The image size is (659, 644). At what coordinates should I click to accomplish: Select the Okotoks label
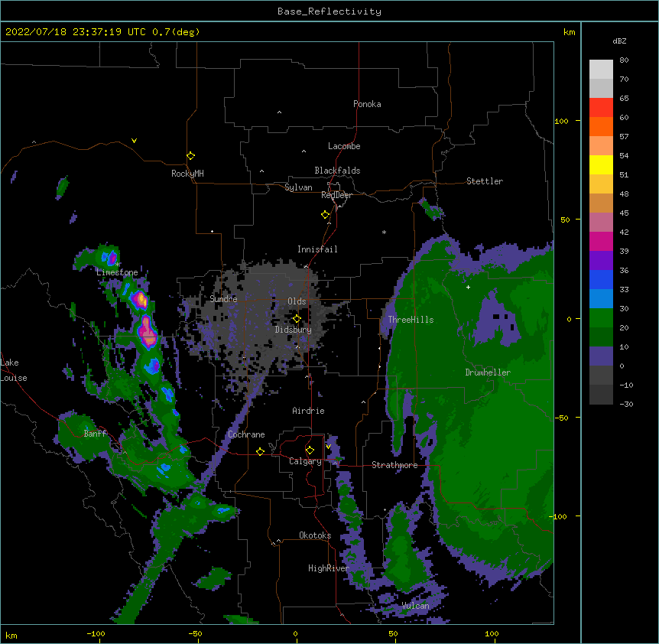pyautogui.click(x=315, y=535)
